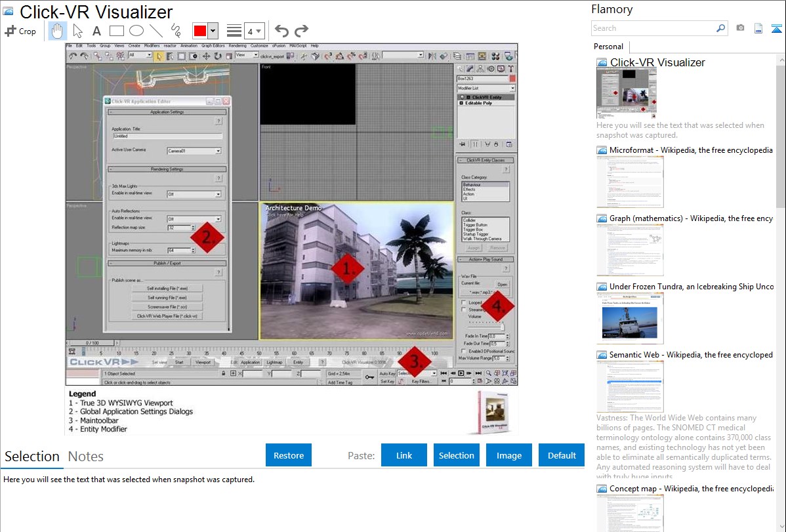Click the Default paste button
Viewport: 786px width, 532px height.
coord(562,455)
